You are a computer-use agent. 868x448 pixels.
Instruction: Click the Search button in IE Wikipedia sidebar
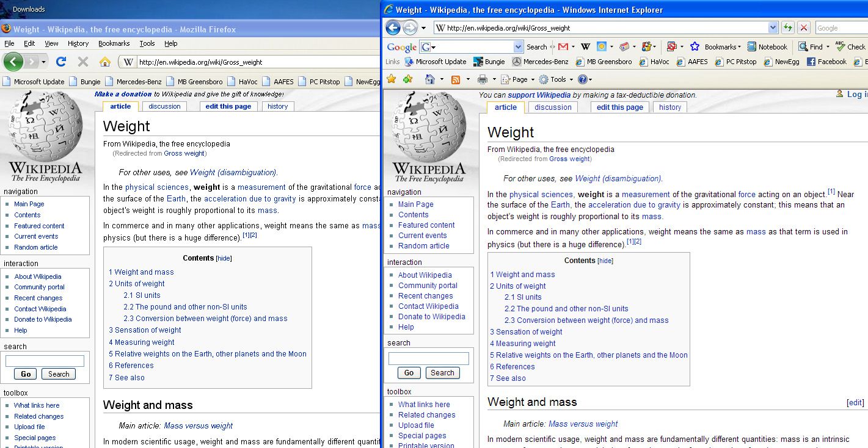click(x=442, y=373)
